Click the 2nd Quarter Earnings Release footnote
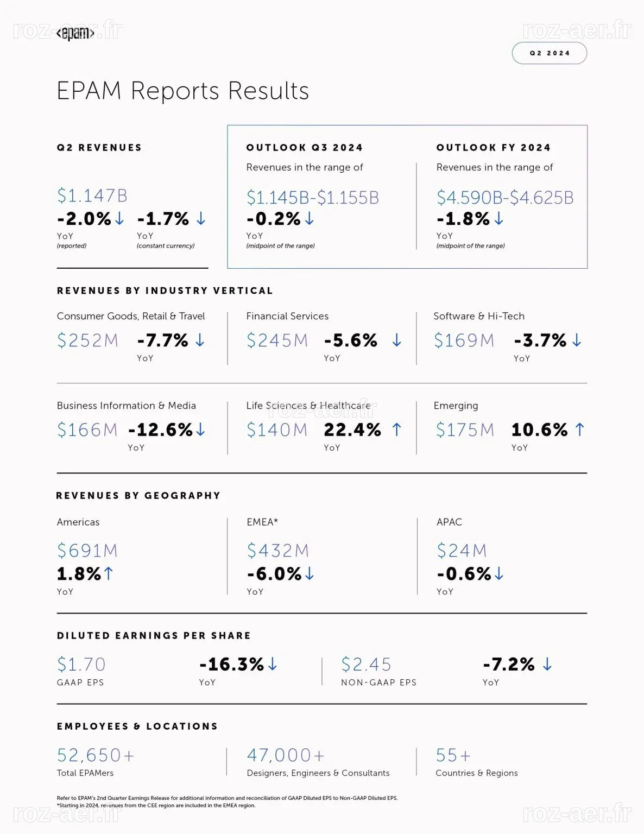This screenshot has height=834, width=644. 227,798
